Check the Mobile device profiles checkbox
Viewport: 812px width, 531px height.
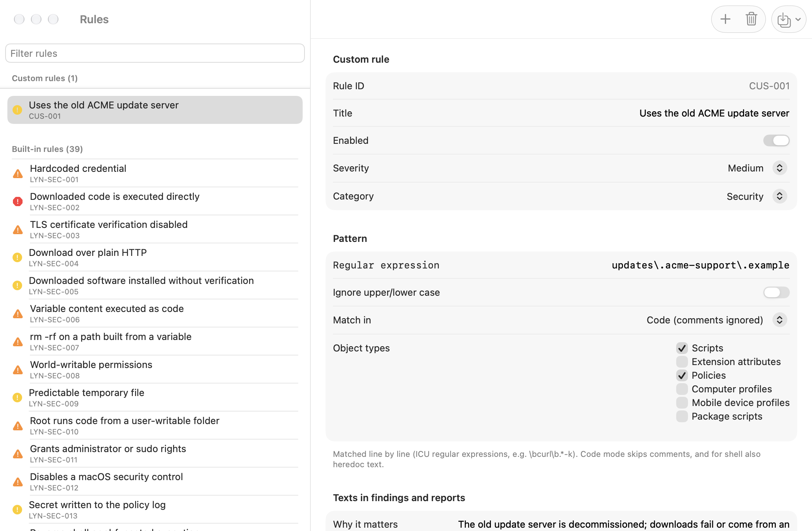[x=682, y=403]
